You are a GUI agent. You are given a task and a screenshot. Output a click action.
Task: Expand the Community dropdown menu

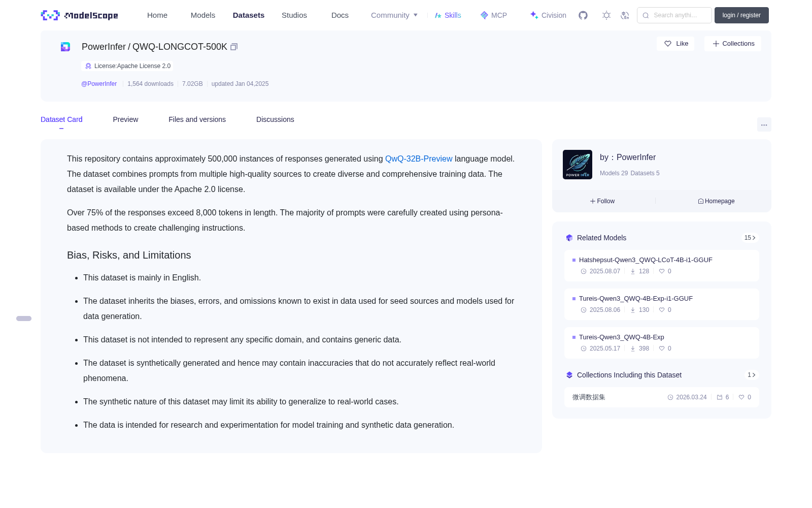coord(394,15)
